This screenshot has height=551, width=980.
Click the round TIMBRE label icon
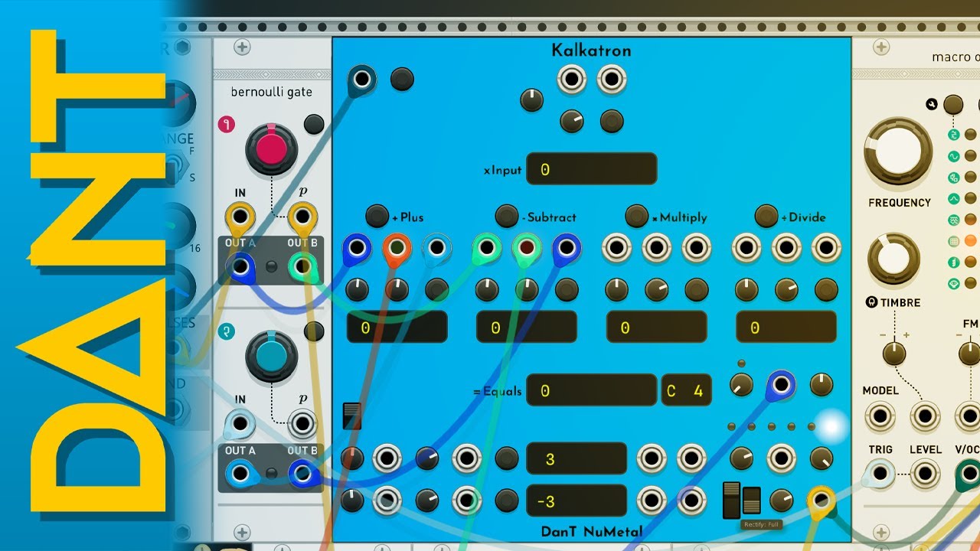click(x=871, y=302)
